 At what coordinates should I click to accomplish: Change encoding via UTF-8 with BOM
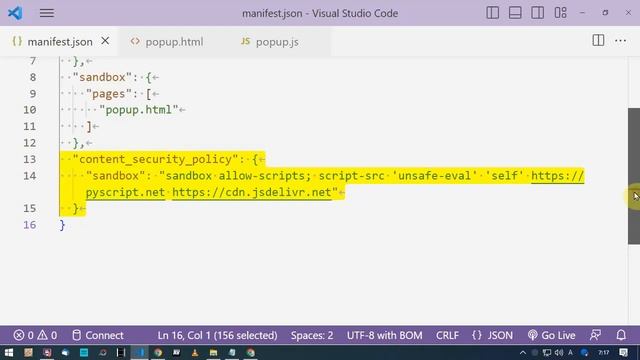coord(384,336)
